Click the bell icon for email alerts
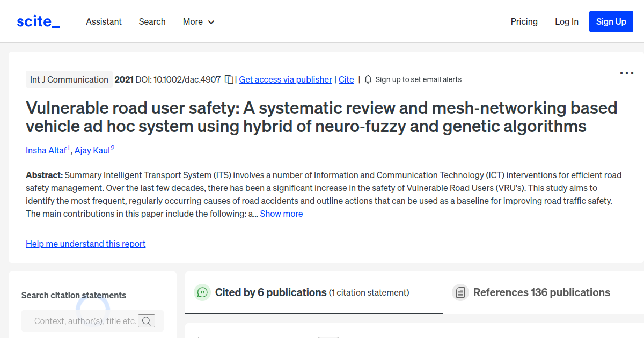Viewport: 644px width, 338px height. click(368, 79)
